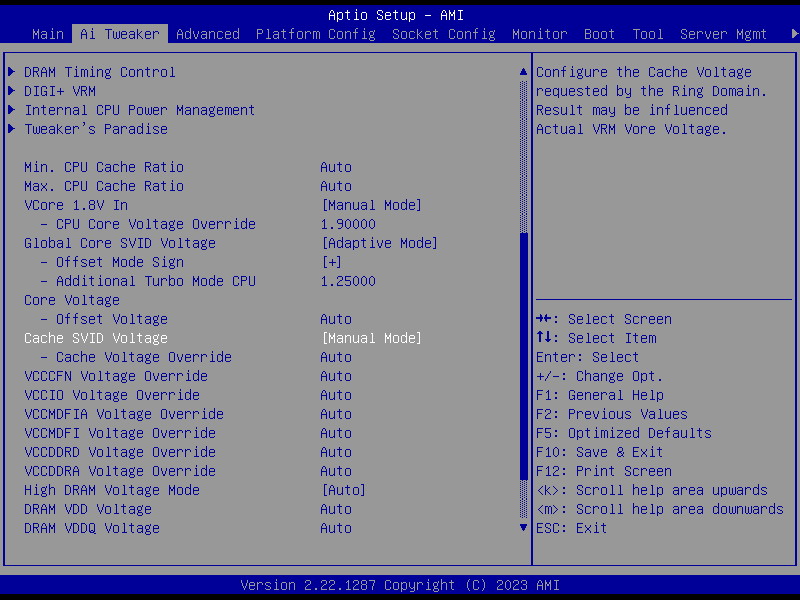
Task: Click the F2: Previous Values hint
Action: point(612,414)
